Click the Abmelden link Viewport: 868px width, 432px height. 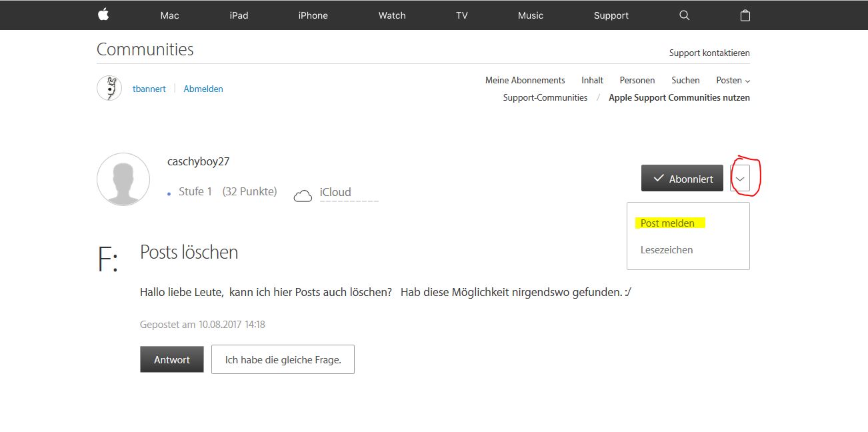click(203, 89)
